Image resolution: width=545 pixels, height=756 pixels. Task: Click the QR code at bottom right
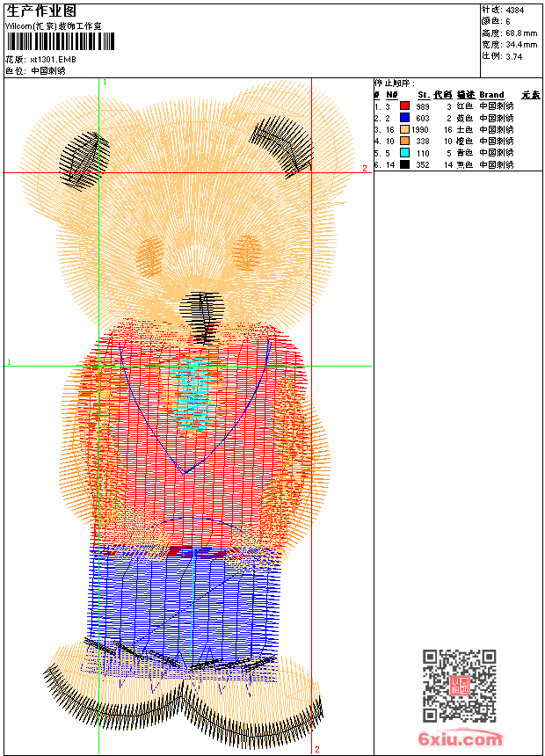pos(460,686)
